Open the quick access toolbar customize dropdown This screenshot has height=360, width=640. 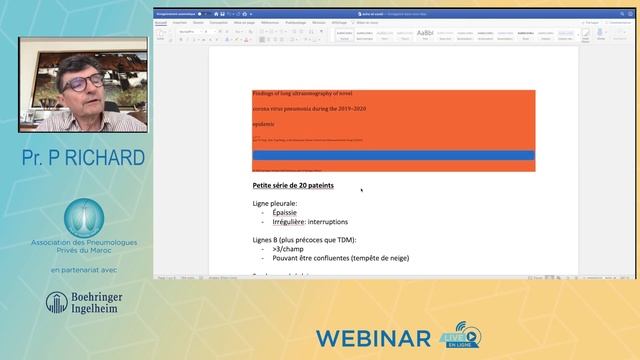(251, 14)
